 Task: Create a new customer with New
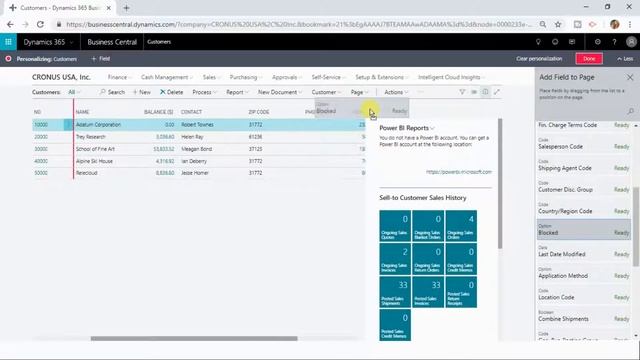click(142, 92)
